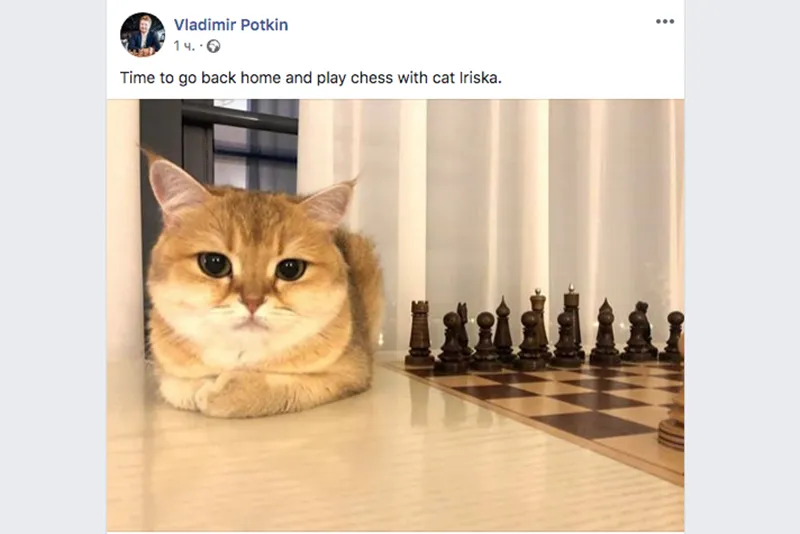Screen dimensions: 800x534
Task: Click the cat's pointed ear near the window
Action: pyautogui.click(x=172, y=184)
